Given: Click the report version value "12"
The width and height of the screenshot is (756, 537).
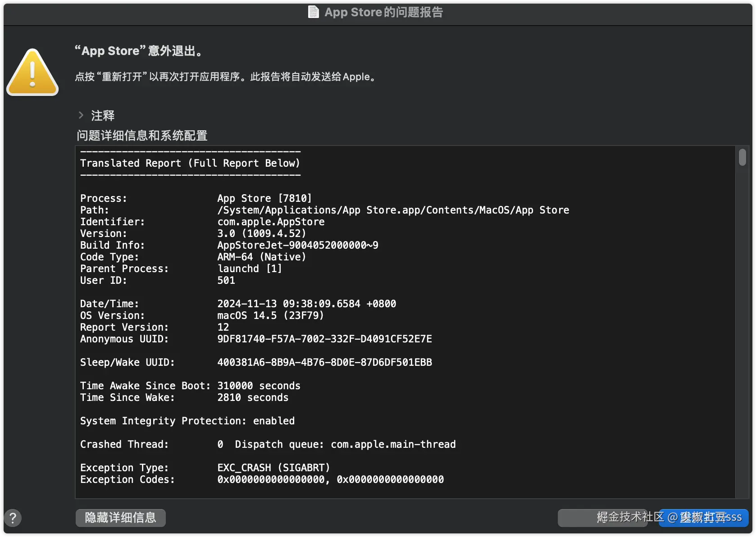Looking at the screenshot, I should coord(223,327).
